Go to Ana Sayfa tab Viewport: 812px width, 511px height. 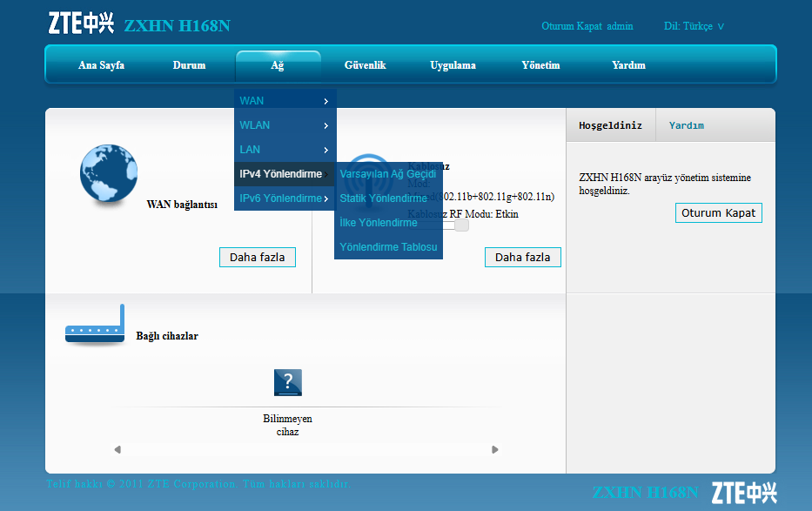click(102, 65)
